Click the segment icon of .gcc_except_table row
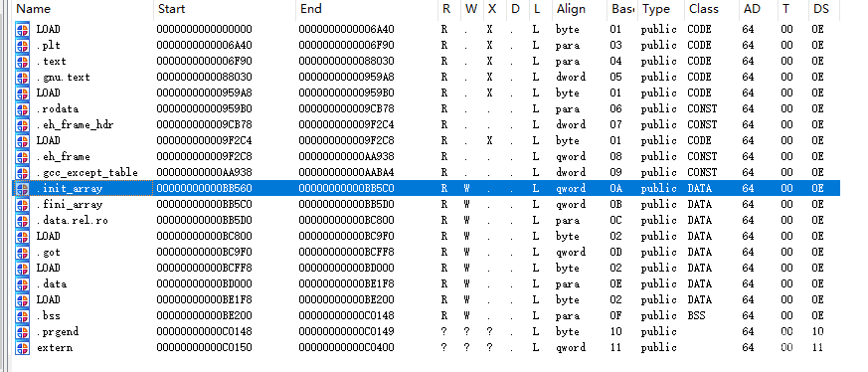868x372 pixels. click(x=22, y=173)
